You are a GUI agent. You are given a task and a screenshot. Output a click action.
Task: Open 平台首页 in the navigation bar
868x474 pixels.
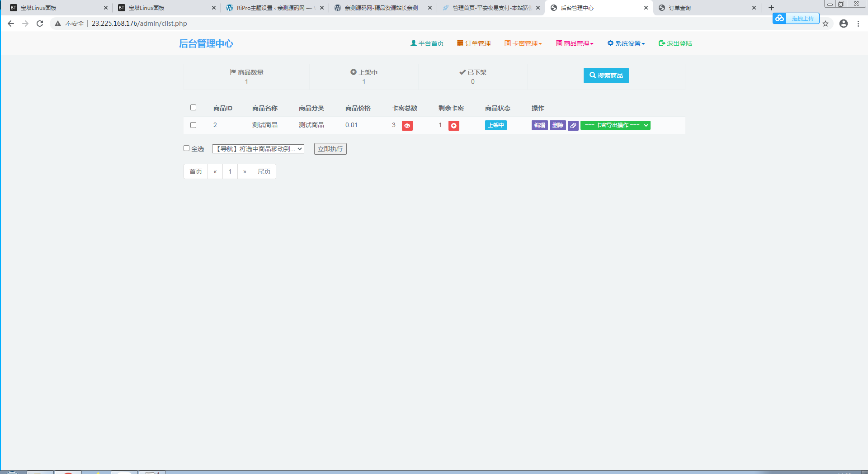click(x=427, y=43)
